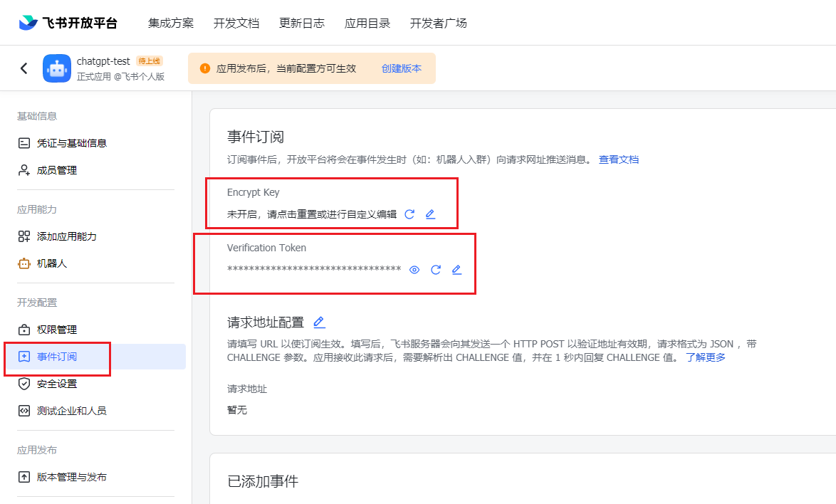Go back using the left arrow
The image size is (836, 504).
coord(24,68)
